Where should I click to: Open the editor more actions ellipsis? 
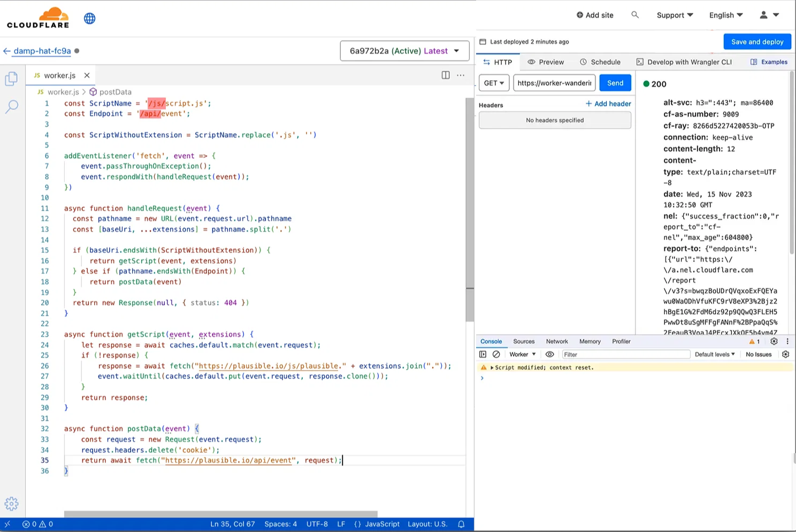pos(461,75)
